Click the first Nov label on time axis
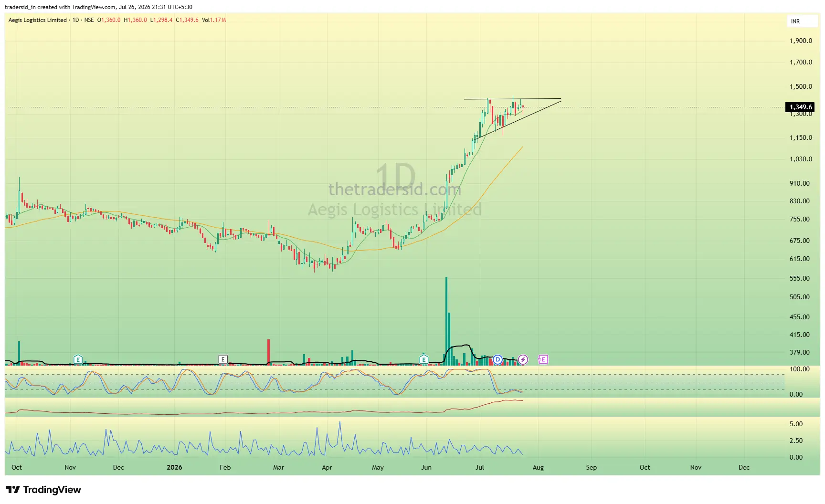This screenshot has width=825, height=504. tap(70, 467)
